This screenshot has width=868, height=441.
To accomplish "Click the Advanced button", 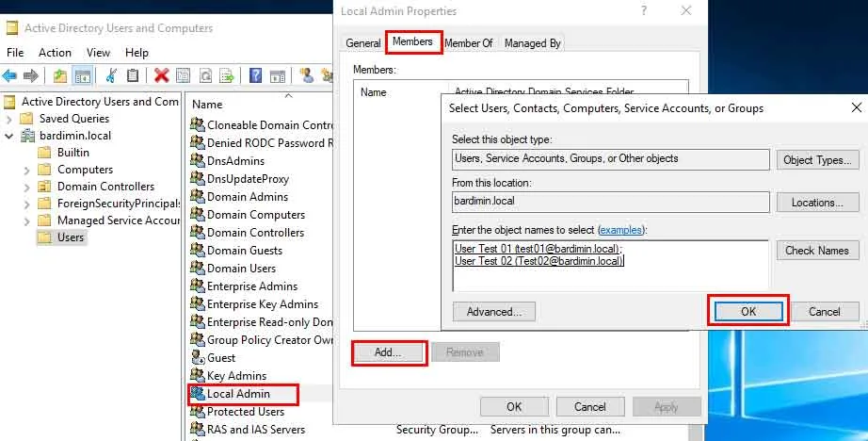I will click(494, 312).
